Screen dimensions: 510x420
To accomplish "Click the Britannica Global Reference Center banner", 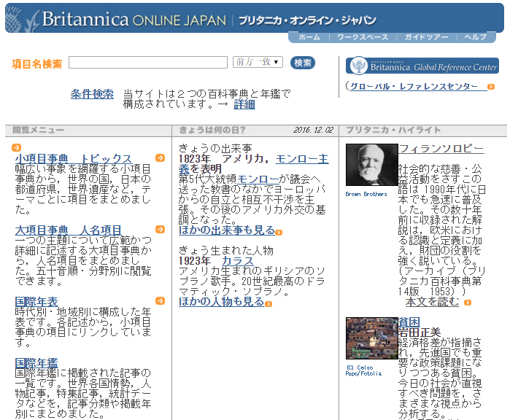I will pos(422,66).
